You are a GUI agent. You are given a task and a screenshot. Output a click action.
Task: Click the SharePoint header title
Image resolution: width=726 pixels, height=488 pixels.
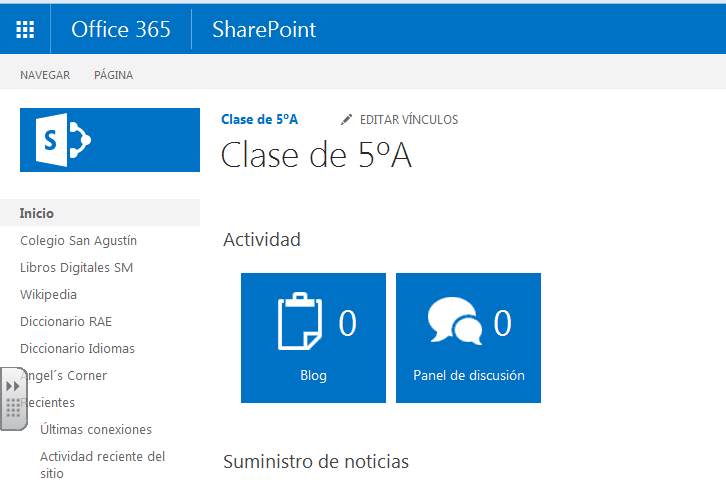point(264,30)
